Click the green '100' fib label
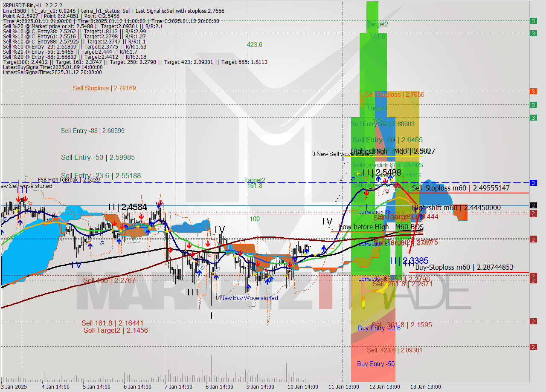 [255, 219]
